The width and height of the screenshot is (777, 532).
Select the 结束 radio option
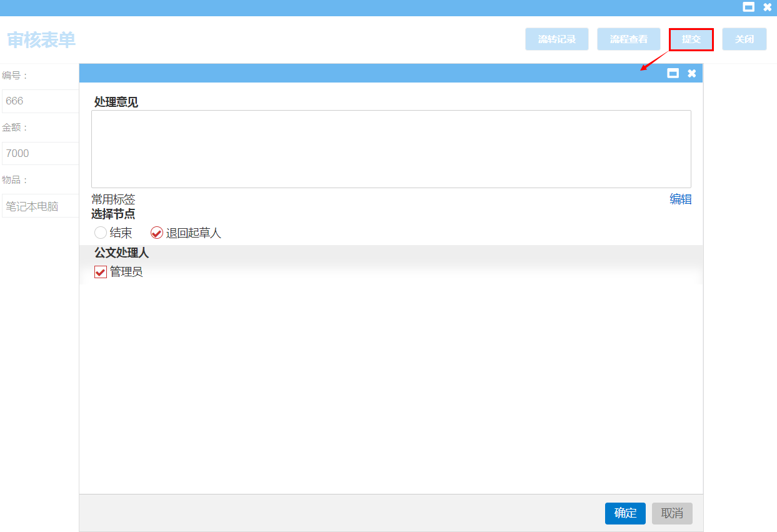coord(101,233)
